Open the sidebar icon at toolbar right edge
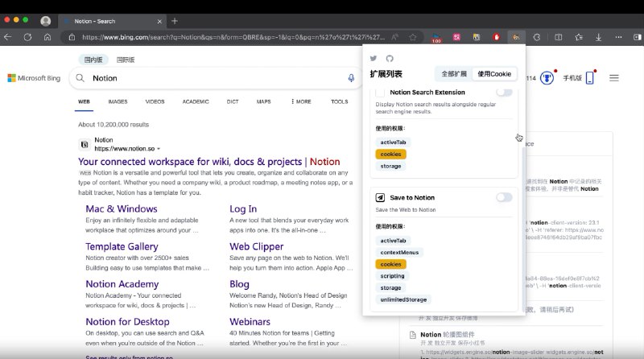This screenshot has width=644, height=359. pos(638,37)
